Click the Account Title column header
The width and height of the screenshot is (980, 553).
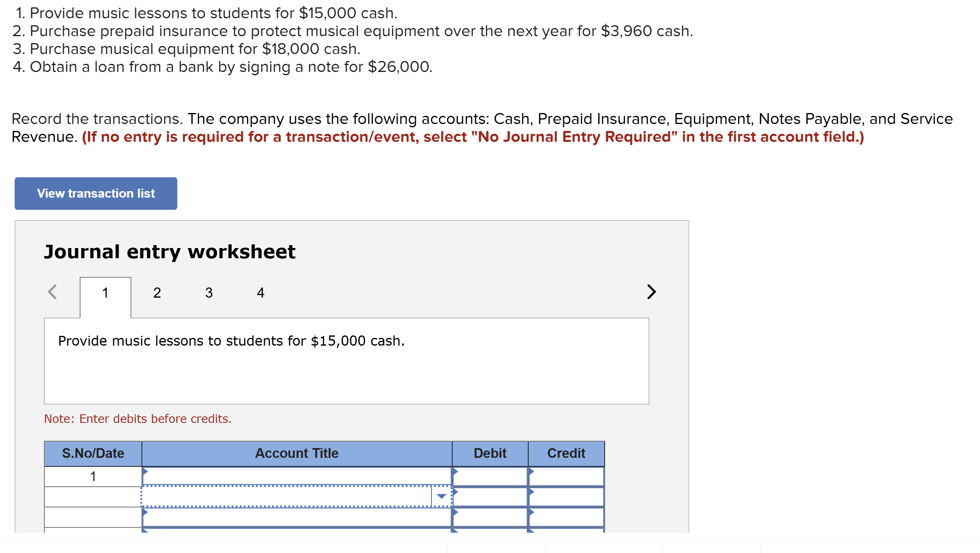click(x=297, y=453)
